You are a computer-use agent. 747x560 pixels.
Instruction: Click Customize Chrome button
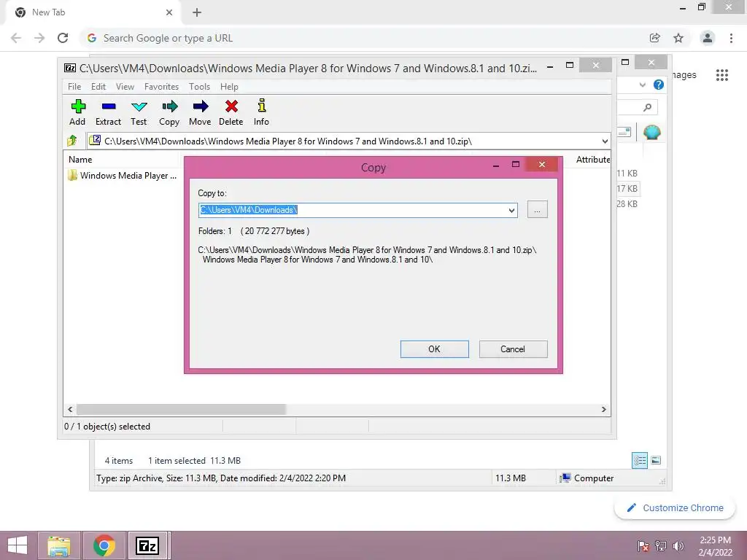675,507
